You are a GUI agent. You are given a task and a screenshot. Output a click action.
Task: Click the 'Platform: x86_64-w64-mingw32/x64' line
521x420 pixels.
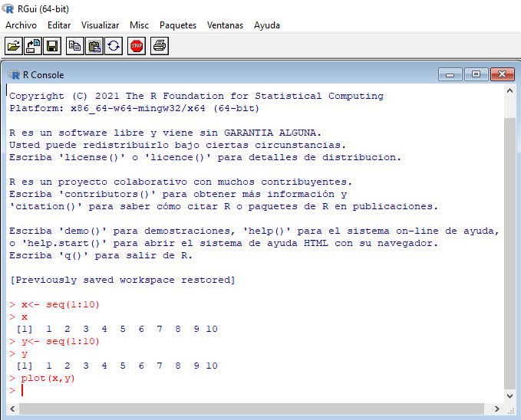[x=134, y=108]
